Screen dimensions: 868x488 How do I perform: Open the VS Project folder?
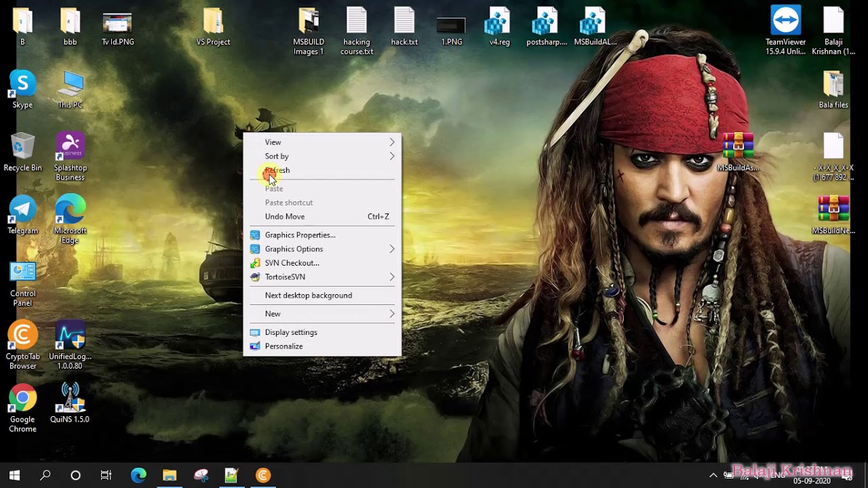tap(213, 22)
